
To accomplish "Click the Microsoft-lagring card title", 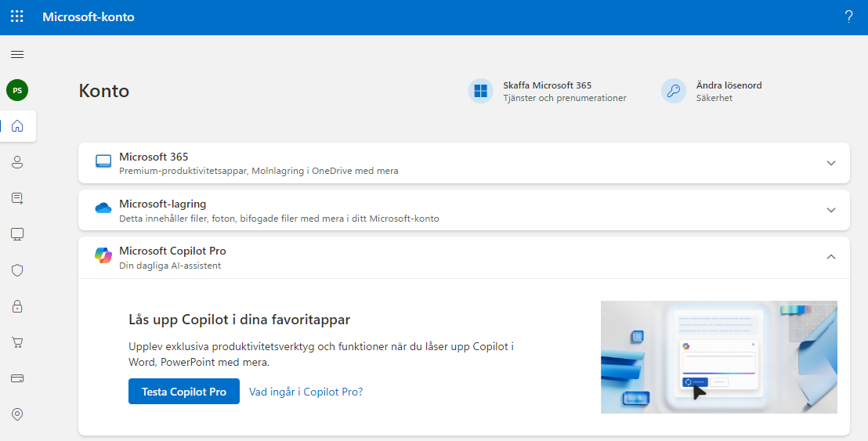I will 162,204.
